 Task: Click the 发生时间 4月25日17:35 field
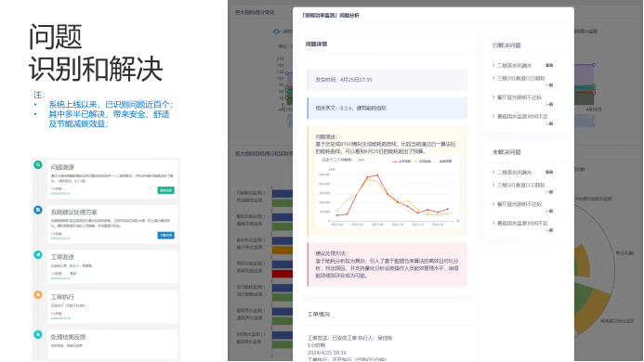tap(387, 80)
